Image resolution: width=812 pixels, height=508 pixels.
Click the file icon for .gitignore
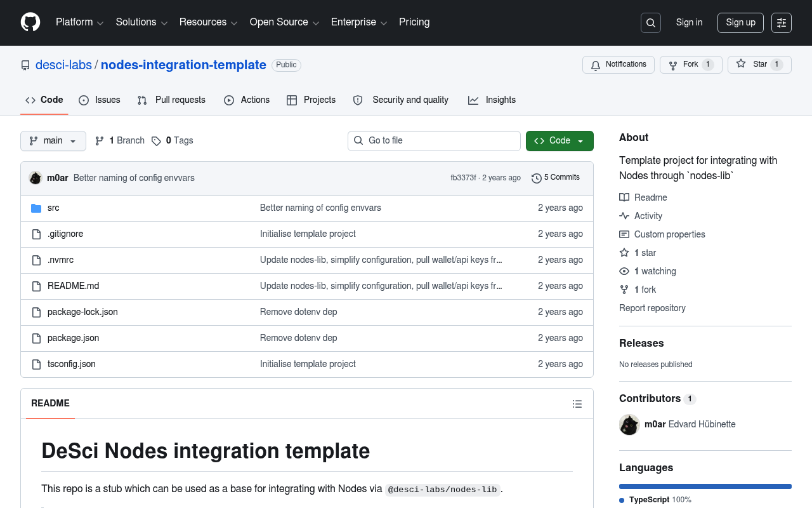[36, 234]
